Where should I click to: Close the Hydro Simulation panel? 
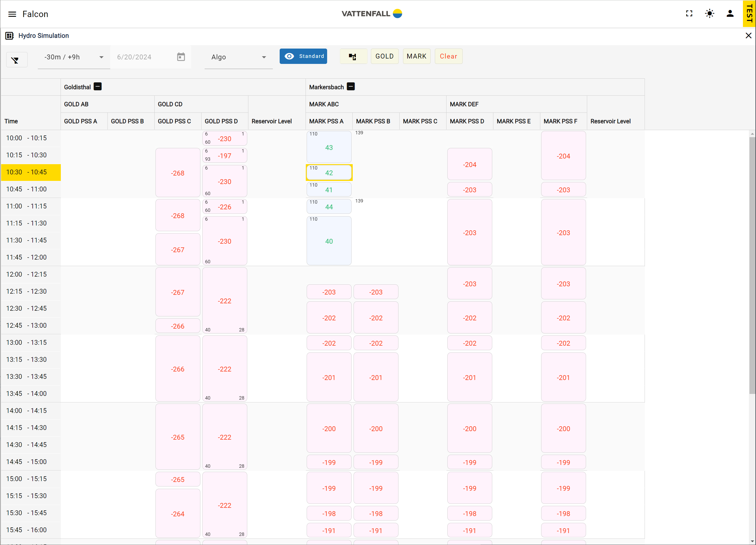pyautogui.click(x=748, y=36)
